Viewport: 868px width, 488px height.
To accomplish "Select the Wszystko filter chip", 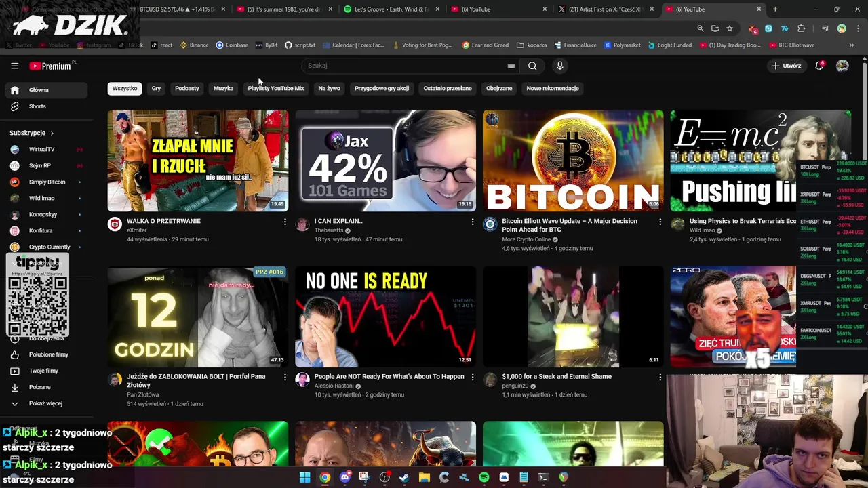I will [125, 88].
